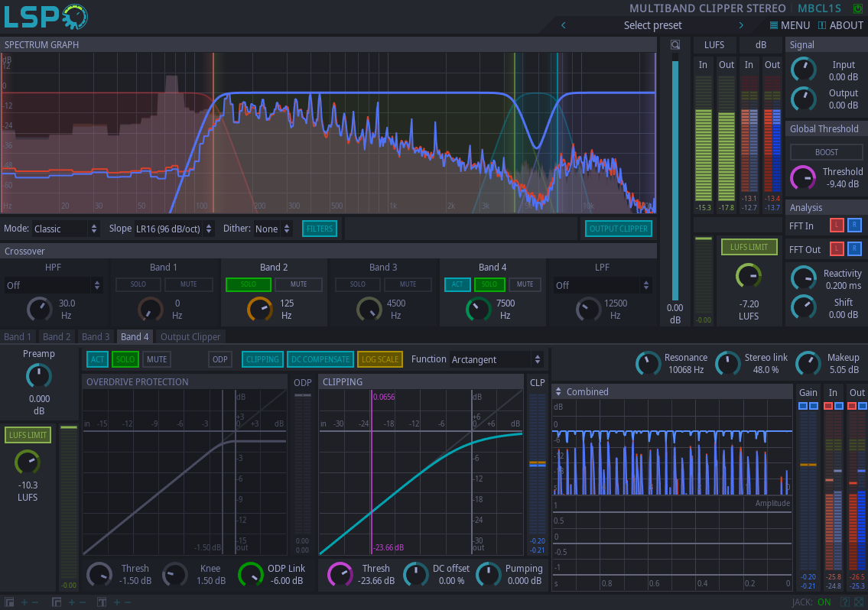Click the Global Threshold knob
Screen dimensions: 868x610
click(803, 178)
